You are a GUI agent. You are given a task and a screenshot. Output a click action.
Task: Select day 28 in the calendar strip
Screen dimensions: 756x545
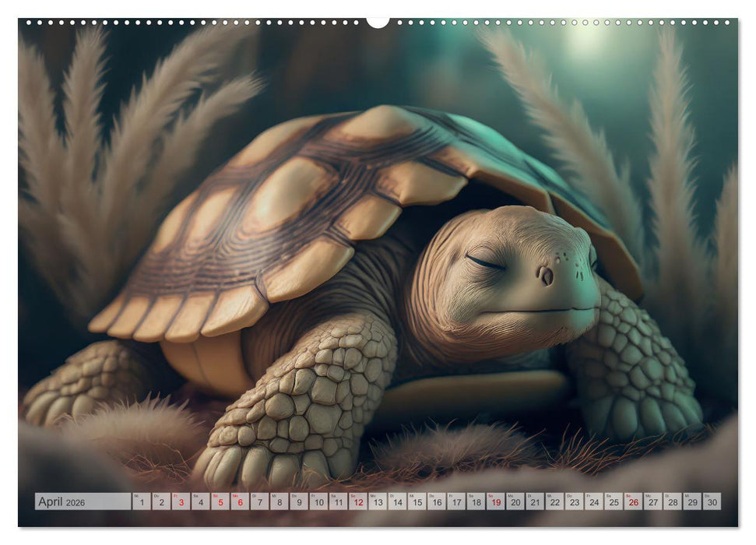(672, 501)
